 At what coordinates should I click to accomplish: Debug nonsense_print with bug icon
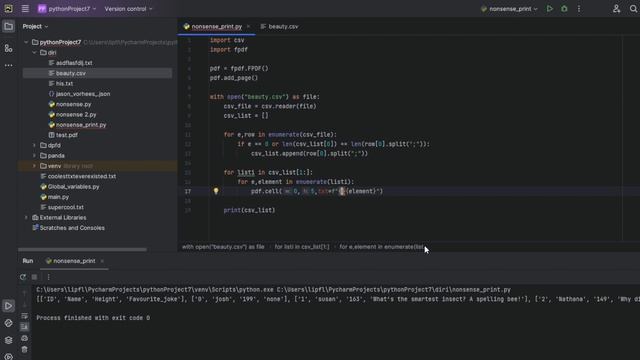564,9
